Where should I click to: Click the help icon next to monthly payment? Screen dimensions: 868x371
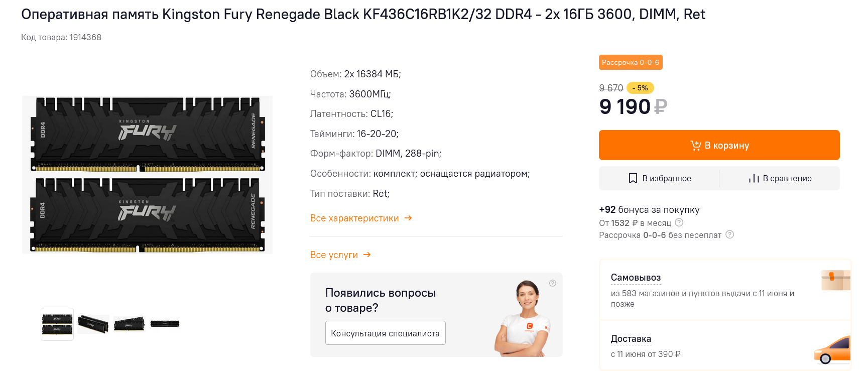[679, 222]
